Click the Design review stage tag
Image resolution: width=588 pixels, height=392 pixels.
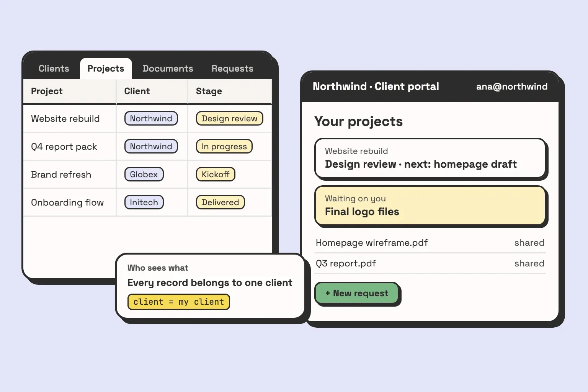click(230, 119)
